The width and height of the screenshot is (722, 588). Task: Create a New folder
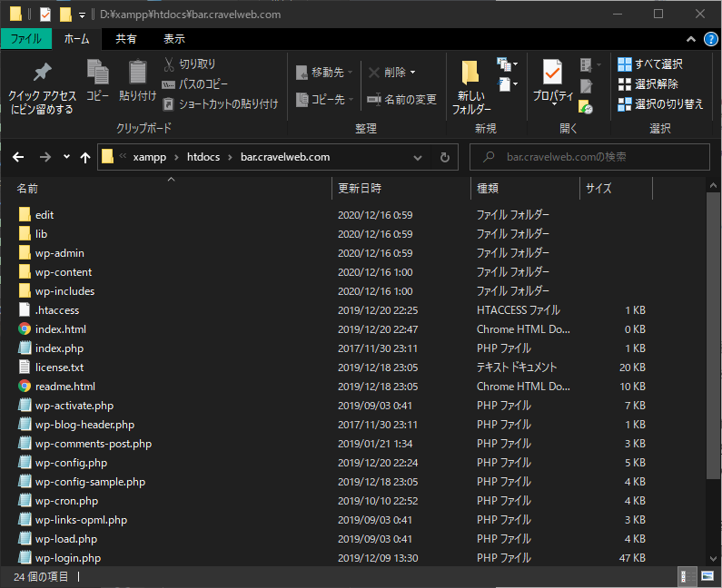click(x=470, y=86)
